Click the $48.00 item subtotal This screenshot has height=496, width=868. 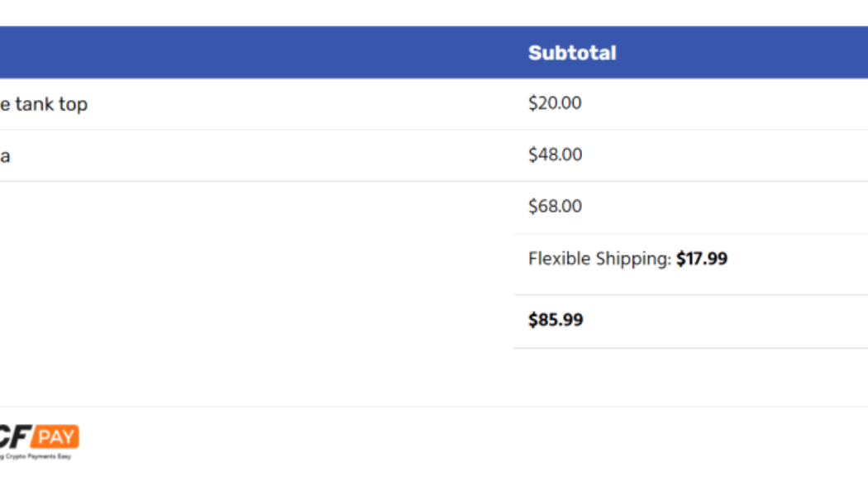(x=555, y=155)
